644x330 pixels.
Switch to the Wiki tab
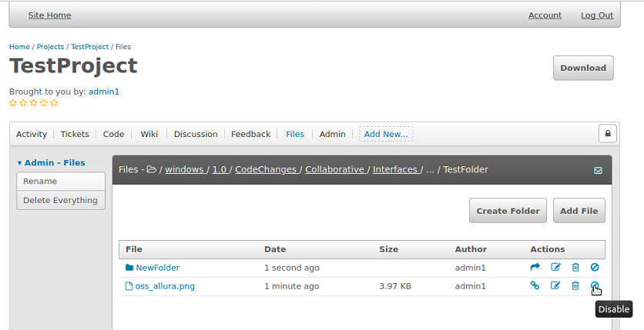click(x=149, y=134)
